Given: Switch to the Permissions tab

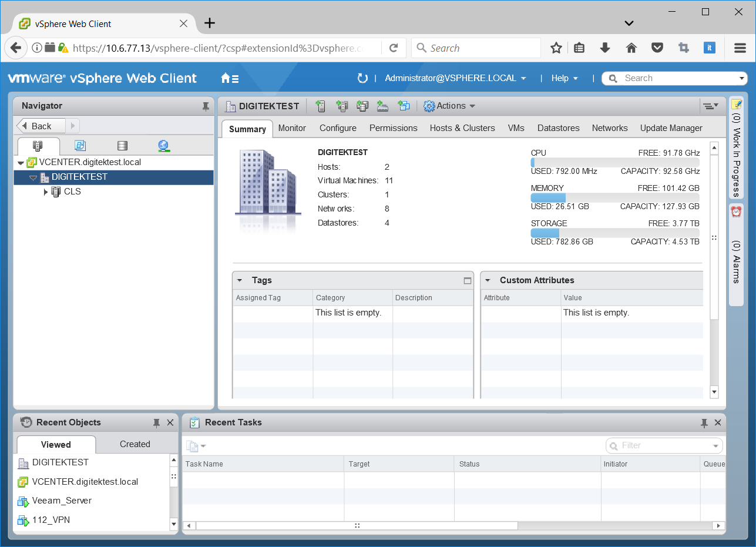Looking at the screenshot, I should (x=394, y=128).
